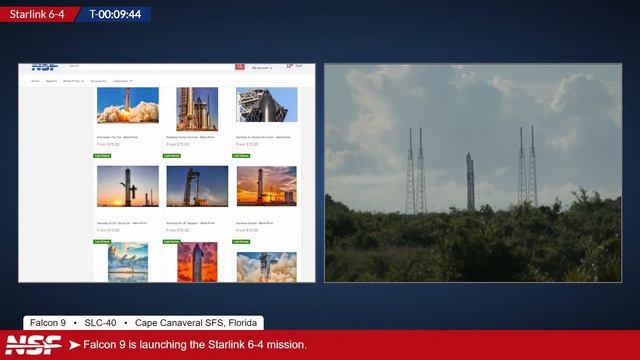Go to the Home menu item
Viewport: 640px width, 360px height.
coord(36,81)
